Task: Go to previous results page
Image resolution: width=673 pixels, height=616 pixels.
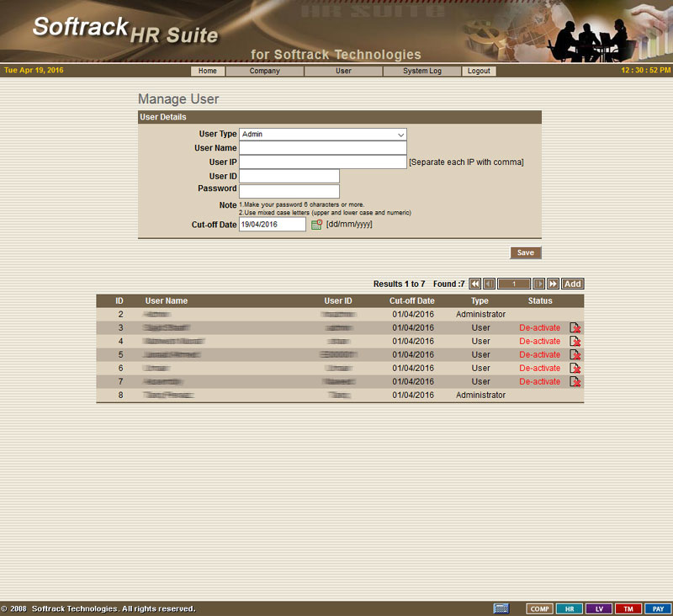Action: 489,284
